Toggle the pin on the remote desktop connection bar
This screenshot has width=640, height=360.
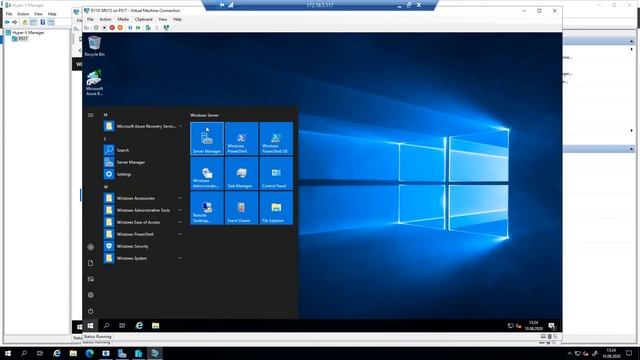[x=222, y=5]
